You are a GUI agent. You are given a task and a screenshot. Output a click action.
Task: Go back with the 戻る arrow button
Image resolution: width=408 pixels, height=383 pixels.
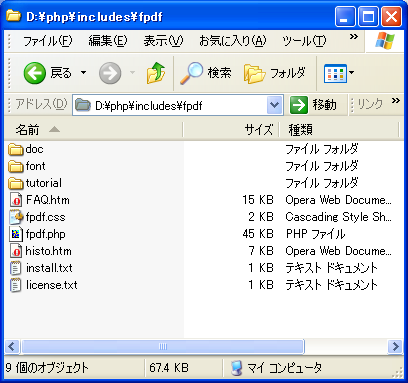47,73
